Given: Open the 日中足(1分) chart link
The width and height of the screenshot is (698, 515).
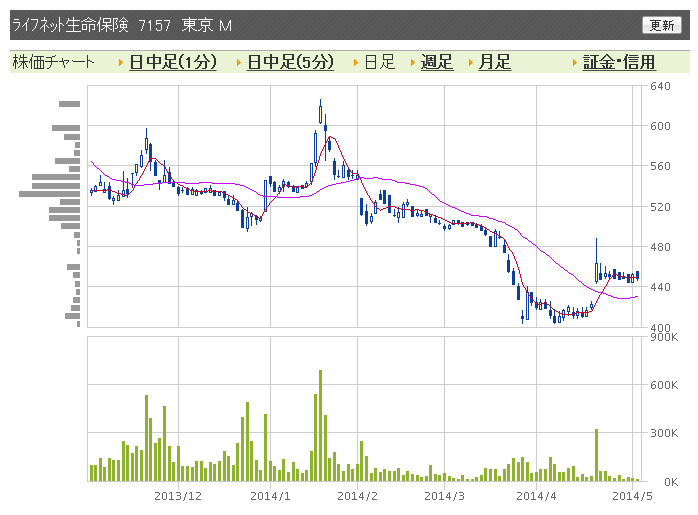Looking at the screenshot, I should tap(173, 62).
